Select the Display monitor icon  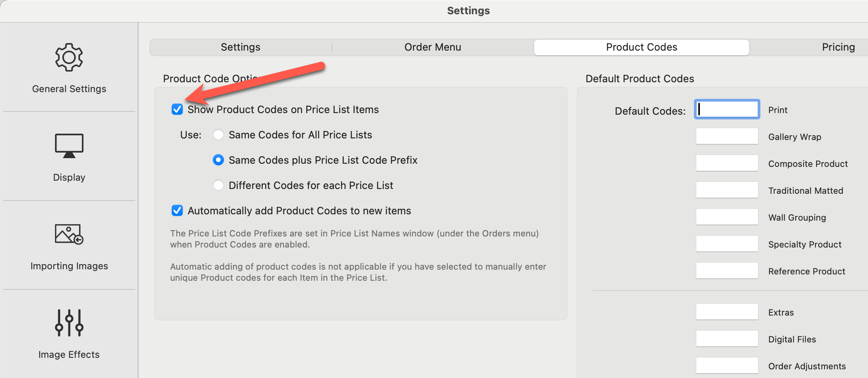pyautogui.click(x=69, y=146)
